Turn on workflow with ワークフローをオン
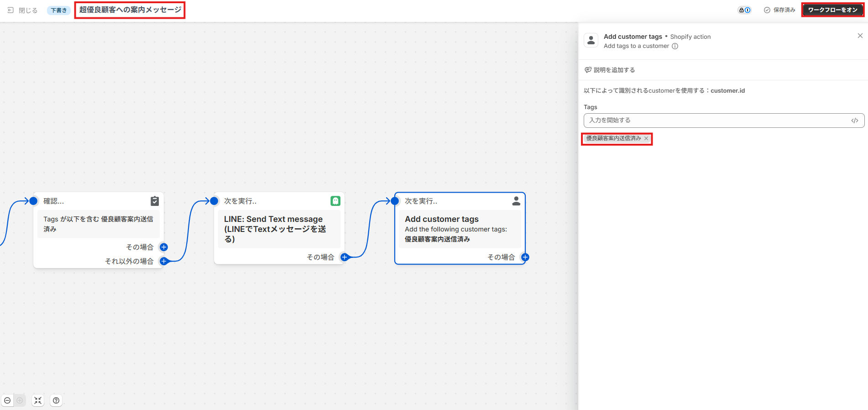The image size is (868, 410). click(833, 10)
